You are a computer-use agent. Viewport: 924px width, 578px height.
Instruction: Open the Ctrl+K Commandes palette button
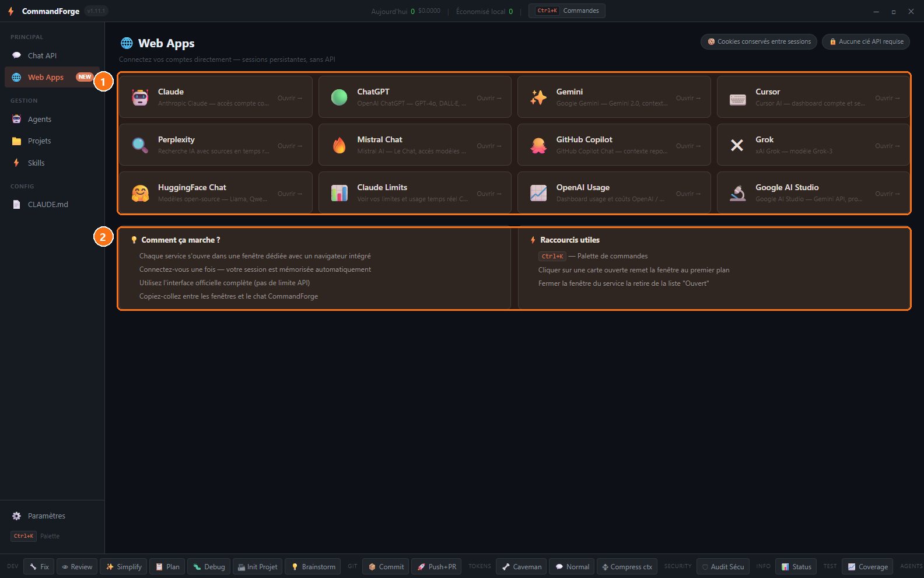point(566,11)
